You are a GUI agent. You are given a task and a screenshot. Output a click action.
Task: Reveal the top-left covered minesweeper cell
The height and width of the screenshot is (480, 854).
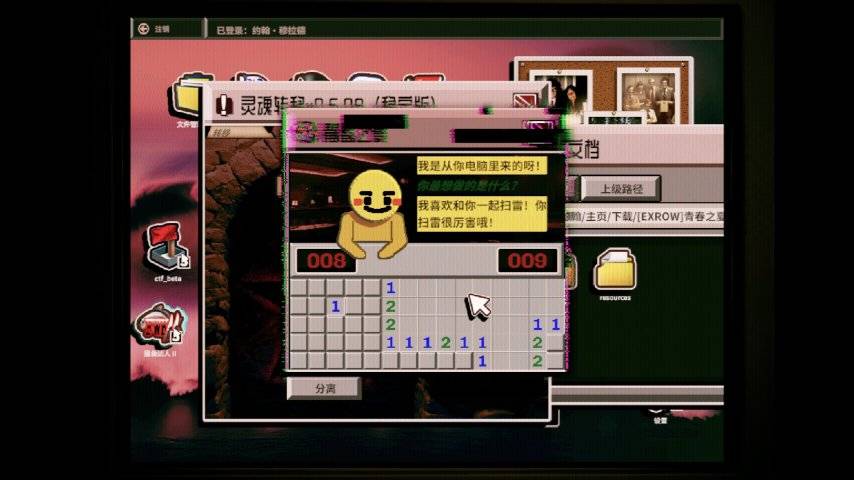pyautogui.click(x=298, y=288)
